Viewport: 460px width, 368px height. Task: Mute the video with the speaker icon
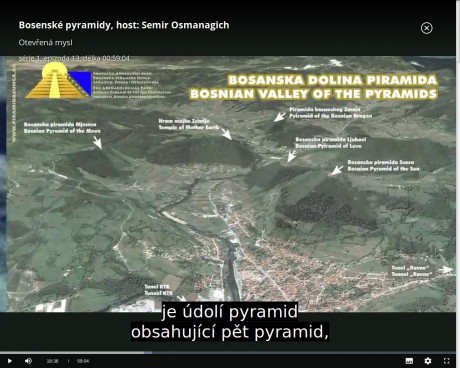28,361
